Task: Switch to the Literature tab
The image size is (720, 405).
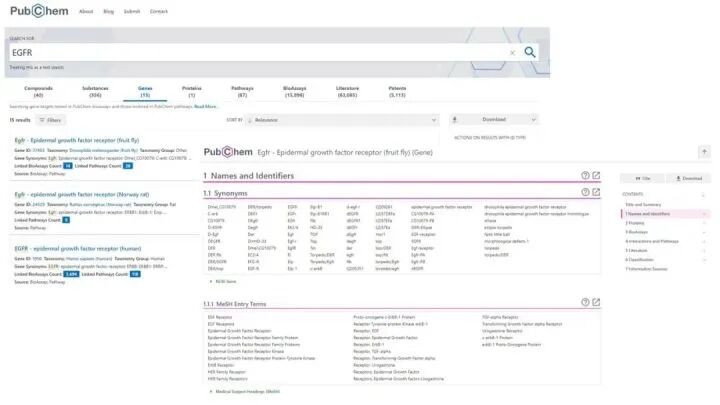Action: (347, 91)
